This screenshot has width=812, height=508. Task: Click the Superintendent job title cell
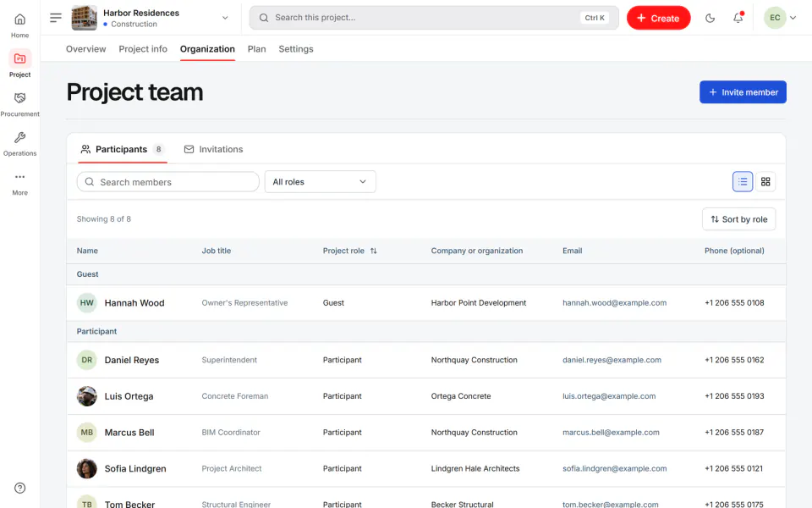click(229, 360)
